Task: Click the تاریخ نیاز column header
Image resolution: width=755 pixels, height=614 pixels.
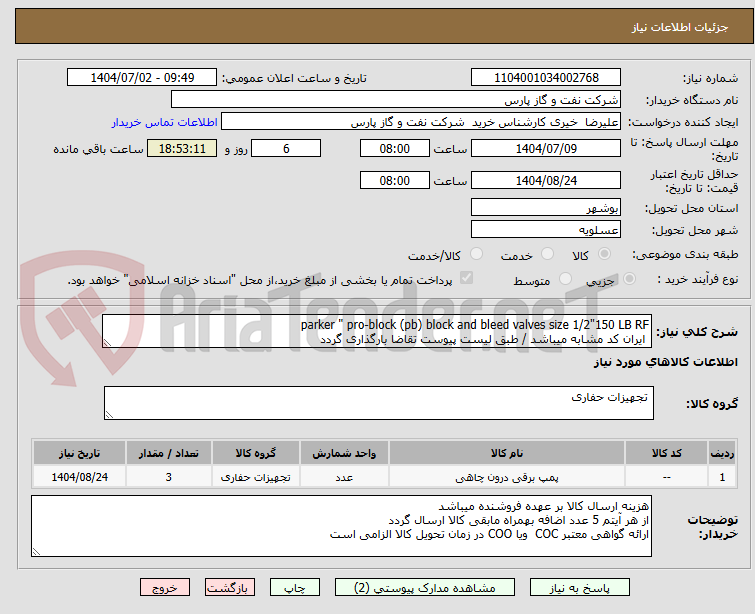Action: pyautogui.click(x=79, y=453)
